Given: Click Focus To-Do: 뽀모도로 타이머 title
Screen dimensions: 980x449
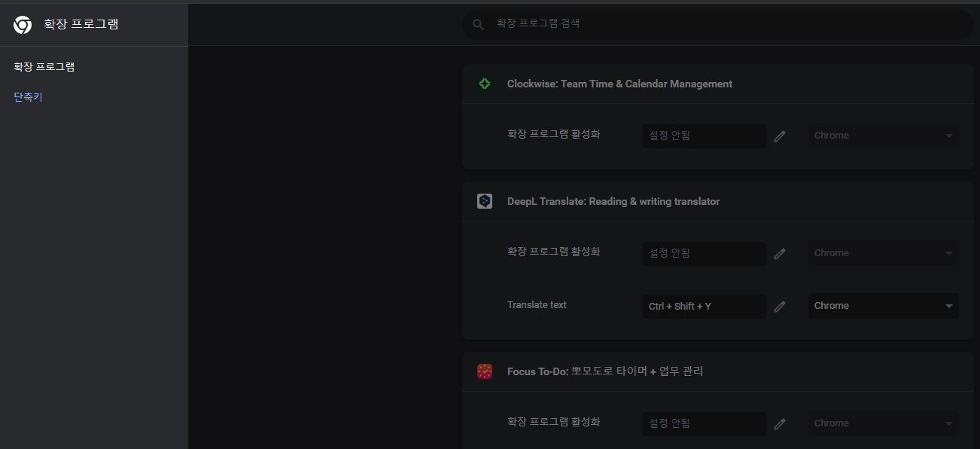Looking at the screenshot, I should [605, 371].
